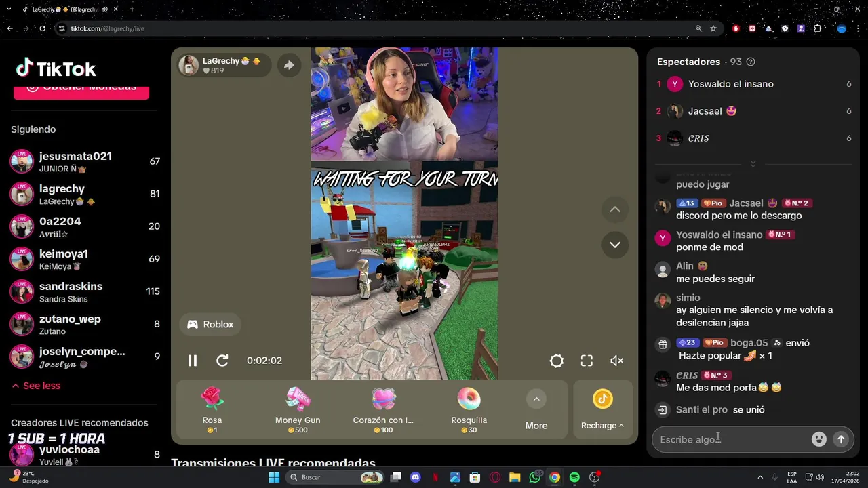This screenshot has width=868, height=488.
Task: Go to previous live with up arrow
Action: pos(615,209)
